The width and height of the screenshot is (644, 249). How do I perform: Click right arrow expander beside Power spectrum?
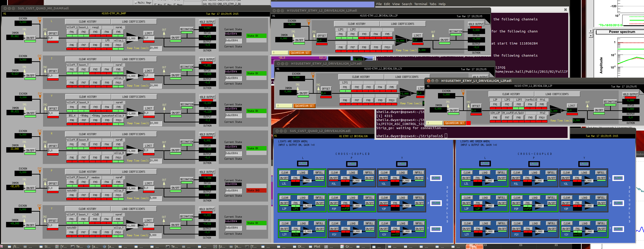pos(591,31)
